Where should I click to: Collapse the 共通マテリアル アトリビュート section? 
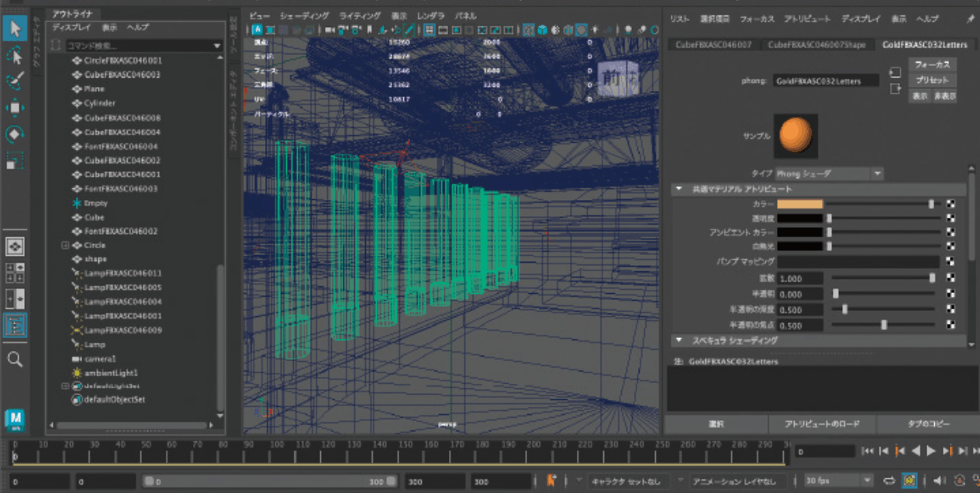pos(678,188)
